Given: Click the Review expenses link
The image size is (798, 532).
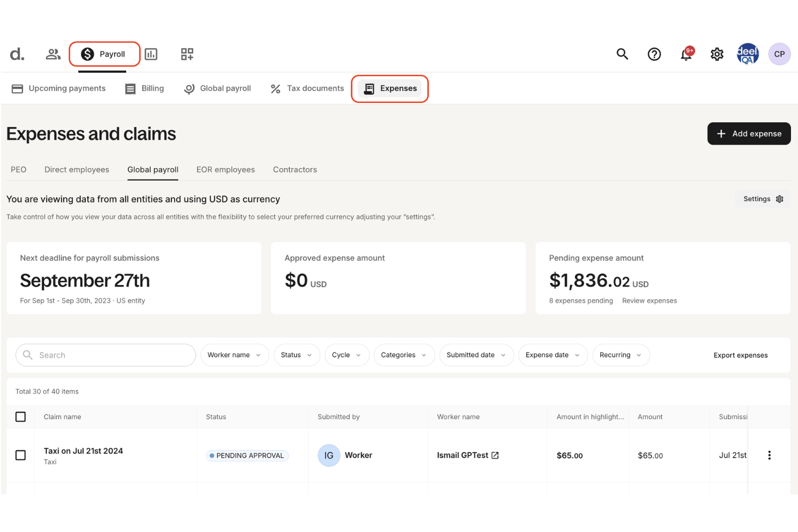Looking at the screenshot, I should (x=649, y=301).
